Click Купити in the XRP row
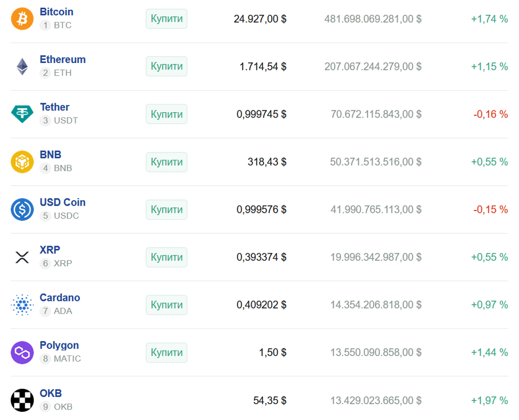This screenshot has width=519, height=420. pyautogui.click(x=166, y=257)
